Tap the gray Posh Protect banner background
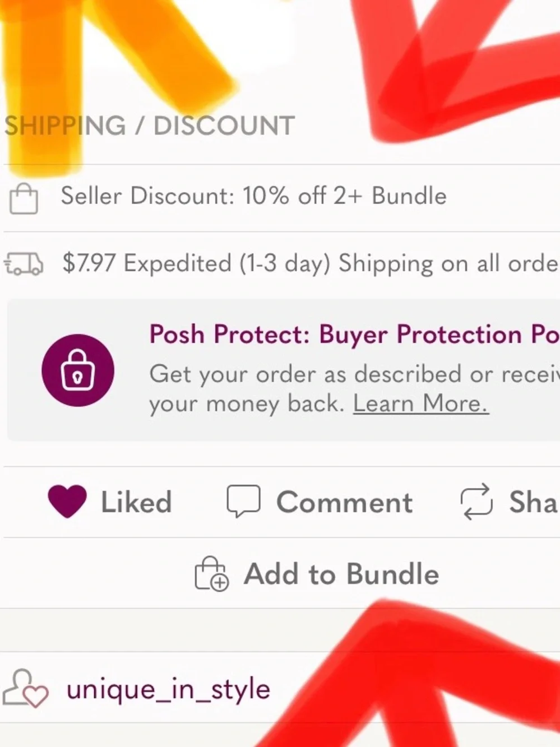The height and width of the screenshot is (747, 560). tap(284, 370)
